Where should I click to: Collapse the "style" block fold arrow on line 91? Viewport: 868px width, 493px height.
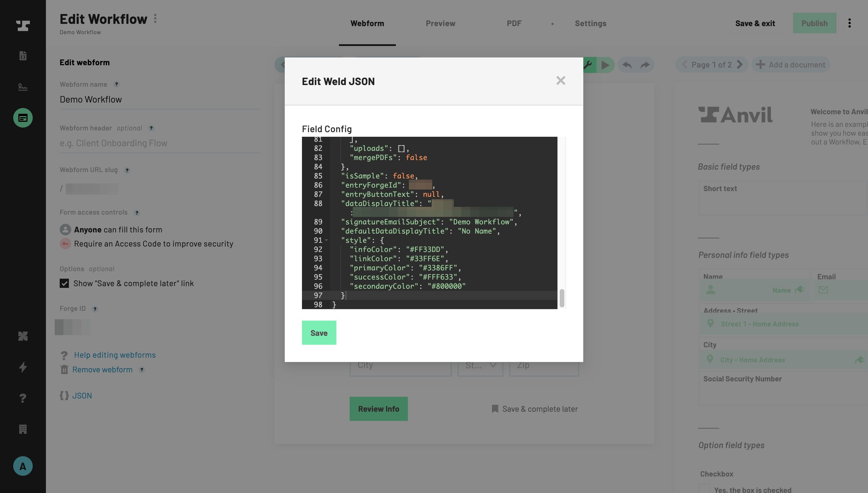(326, 240)
